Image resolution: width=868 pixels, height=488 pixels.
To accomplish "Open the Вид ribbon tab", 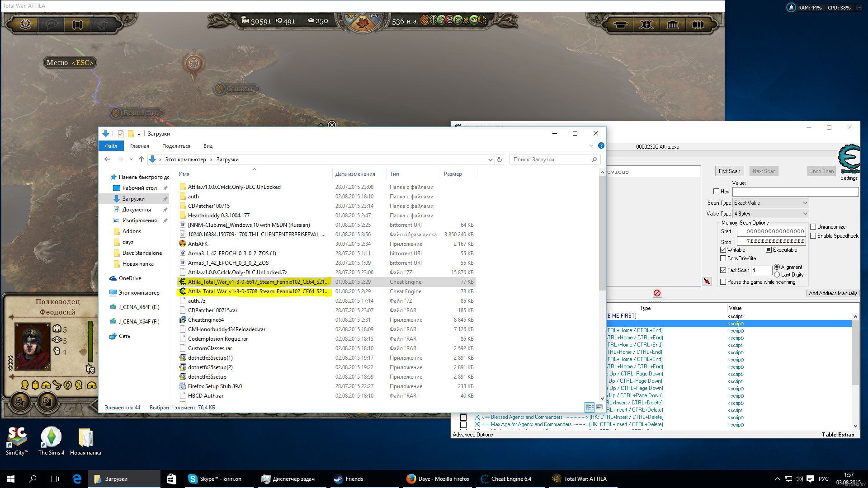I will click(208, 146).
